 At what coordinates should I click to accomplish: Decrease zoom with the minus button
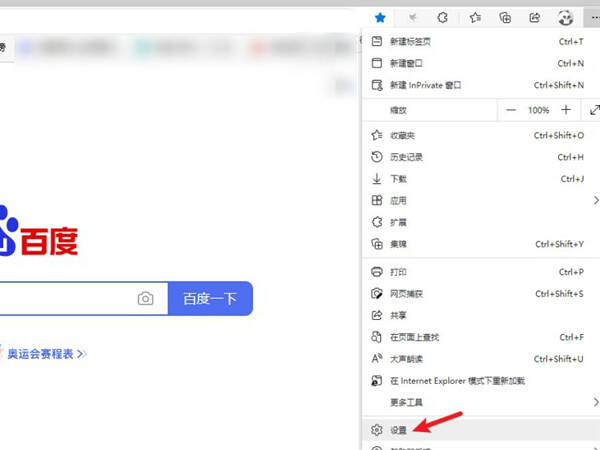coord(511,110)
